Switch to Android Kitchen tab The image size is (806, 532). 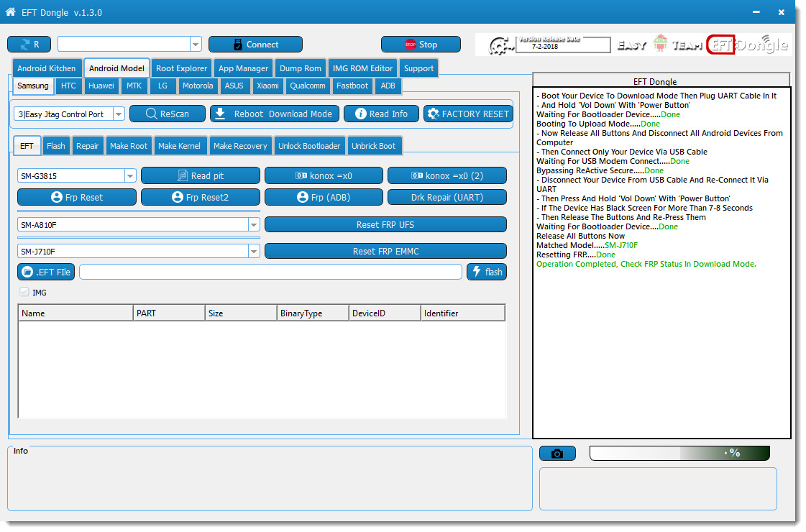46,68
